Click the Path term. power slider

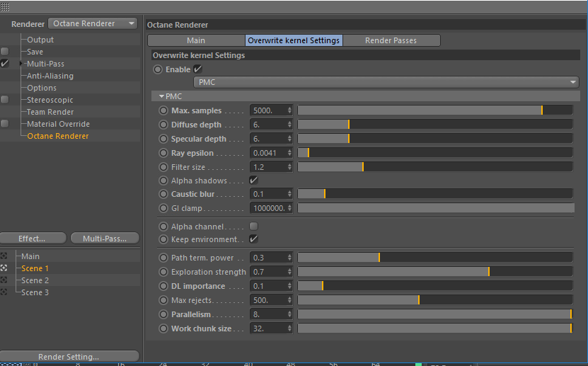pyautogui.click(x=435, y=257)
